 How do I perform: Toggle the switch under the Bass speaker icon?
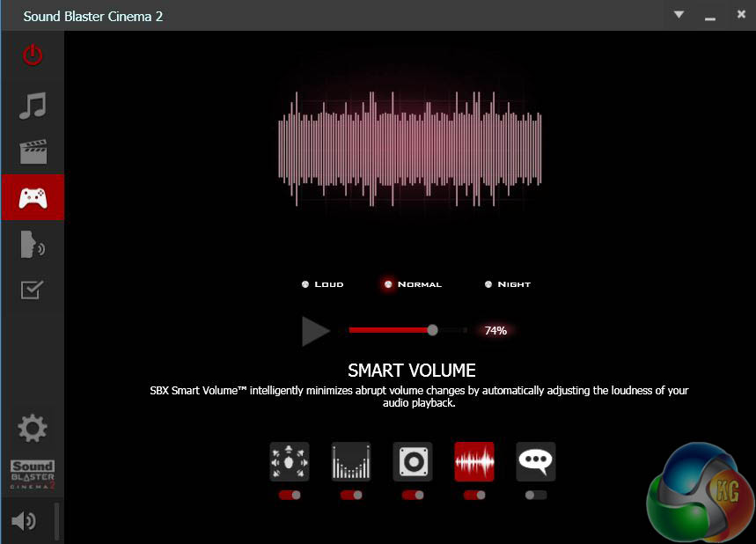pyautogui.click(x=413, y=495)
